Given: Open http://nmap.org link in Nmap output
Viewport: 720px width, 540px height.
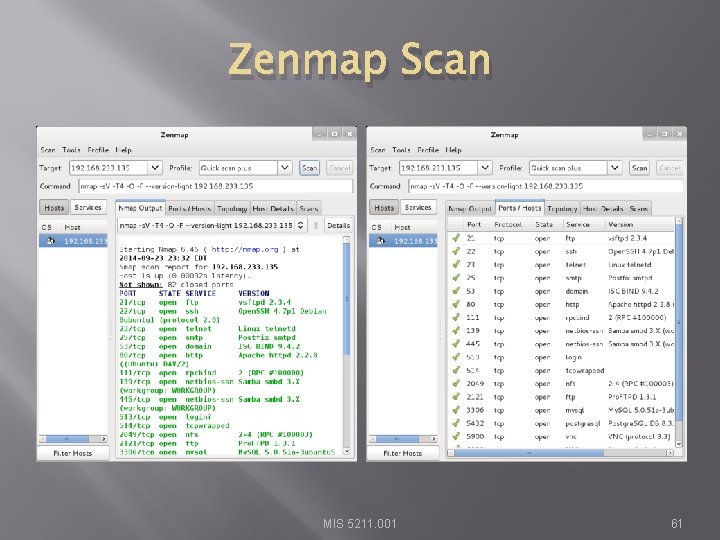Looking at the screenshot, I should coord(244,249).
